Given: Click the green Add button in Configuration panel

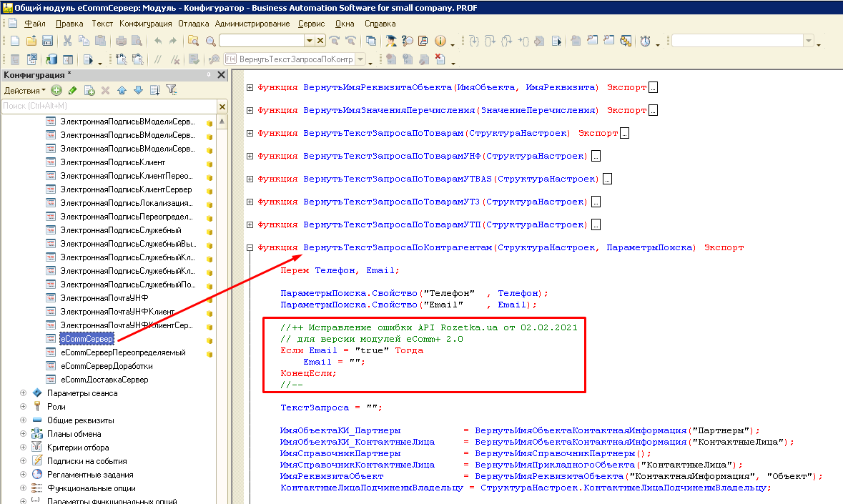Looking at the screenshot, I should point(56,90).
